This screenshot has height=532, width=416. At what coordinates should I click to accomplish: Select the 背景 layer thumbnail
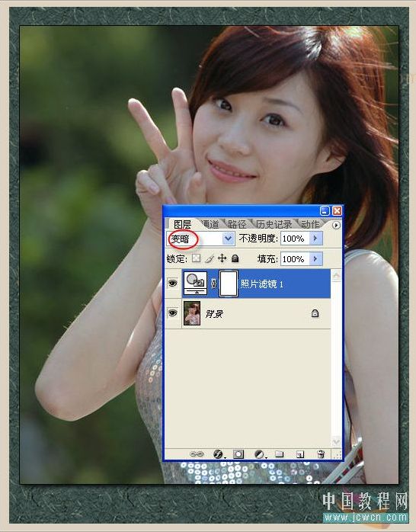(x=192, y=313)
